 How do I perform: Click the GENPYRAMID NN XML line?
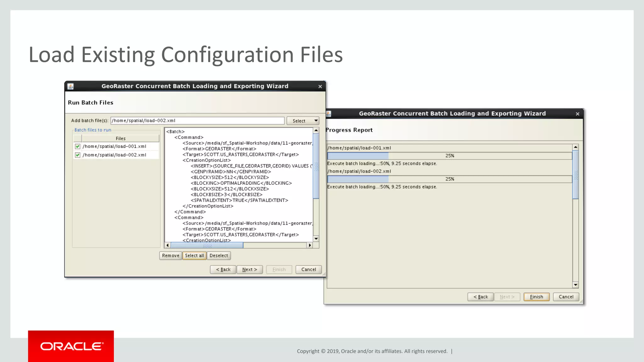point(231,172)
